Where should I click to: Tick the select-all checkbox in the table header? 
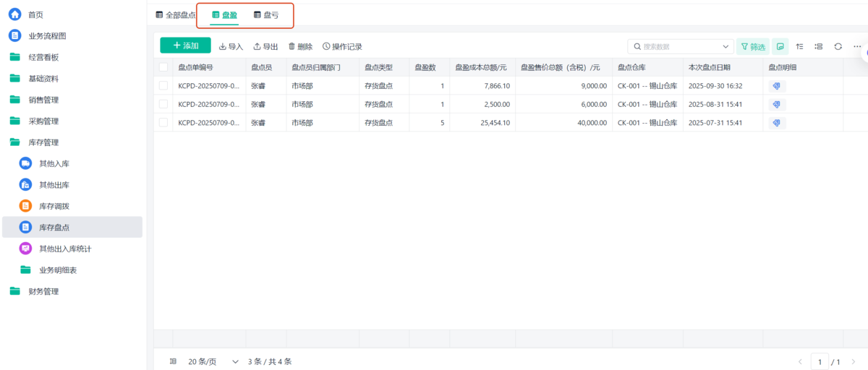163,67
